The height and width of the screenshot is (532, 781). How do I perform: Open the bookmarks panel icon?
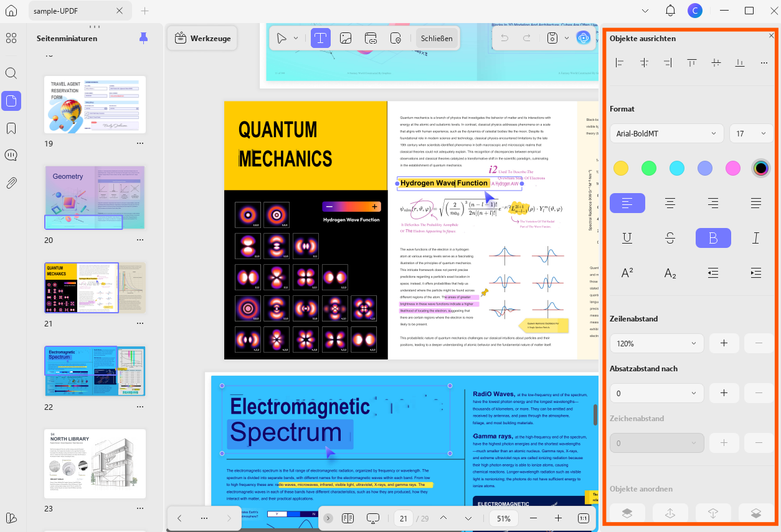[11, 128]
